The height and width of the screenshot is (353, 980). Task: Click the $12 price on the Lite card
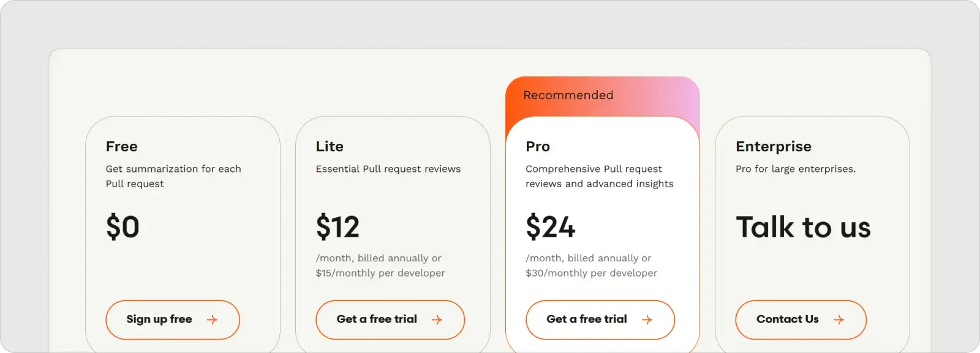pyautogui.click(x=337, y=227)
